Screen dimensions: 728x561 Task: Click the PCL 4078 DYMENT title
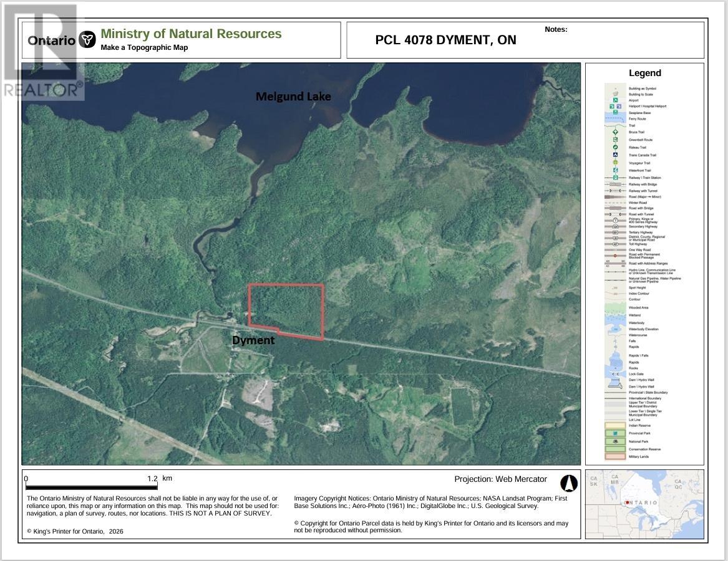(445, 40)
